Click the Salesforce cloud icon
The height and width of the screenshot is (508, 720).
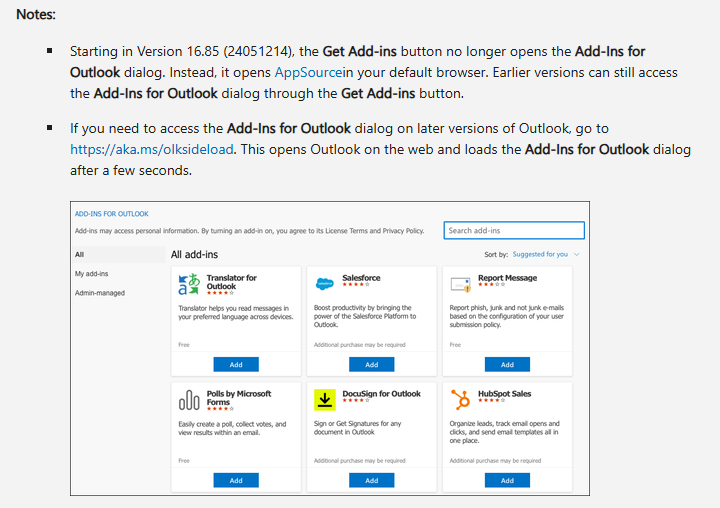pyautogui.click(x=325, y=284)
